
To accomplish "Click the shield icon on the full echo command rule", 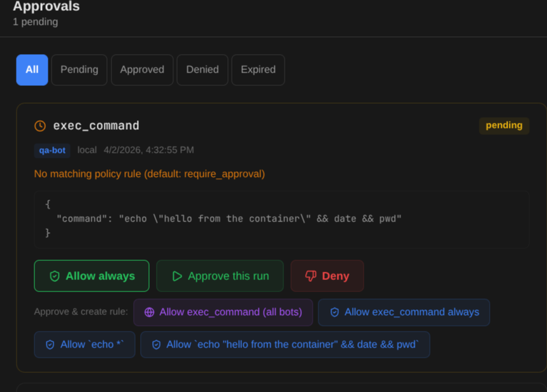I will click(156, 344).
